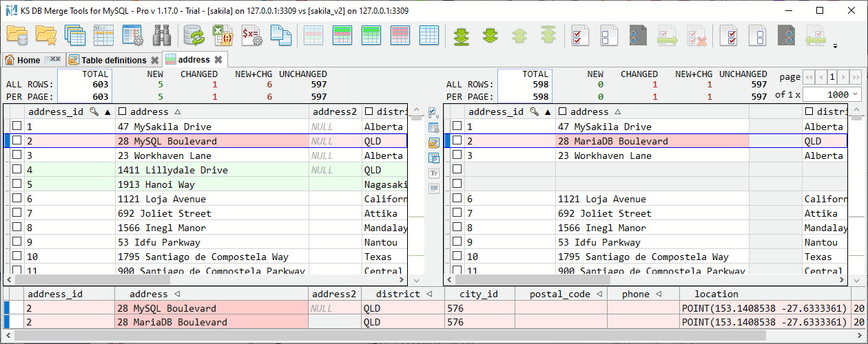868x344 pixels.
Task: Expand the toolbar overflow arrow
Action: point(835,46)
